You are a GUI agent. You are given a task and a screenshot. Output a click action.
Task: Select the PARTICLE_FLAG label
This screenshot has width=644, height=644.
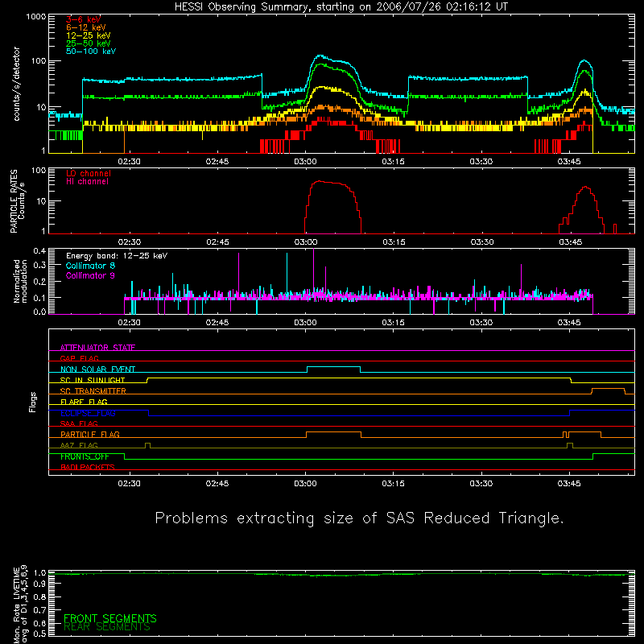[x=90, y=434]
